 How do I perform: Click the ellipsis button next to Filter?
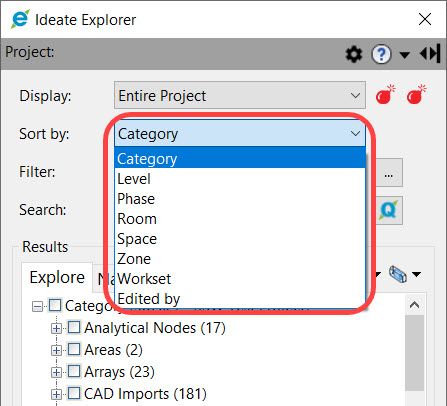[x=389, y=173]
